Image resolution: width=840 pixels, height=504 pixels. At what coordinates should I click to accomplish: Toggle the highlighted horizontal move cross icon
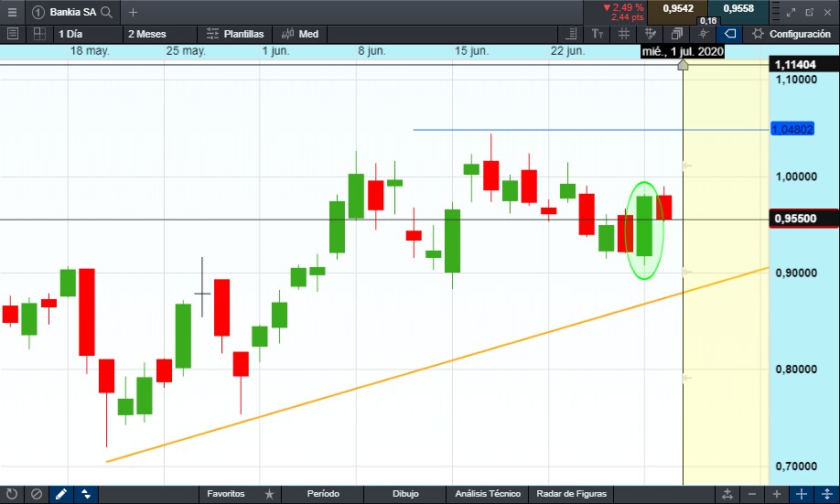pos(802,494)
